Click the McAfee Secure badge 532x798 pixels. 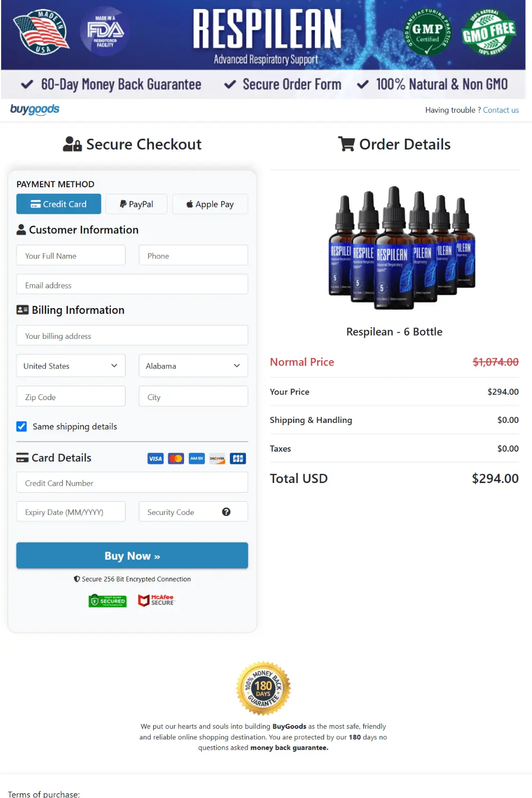pos(156,600)
